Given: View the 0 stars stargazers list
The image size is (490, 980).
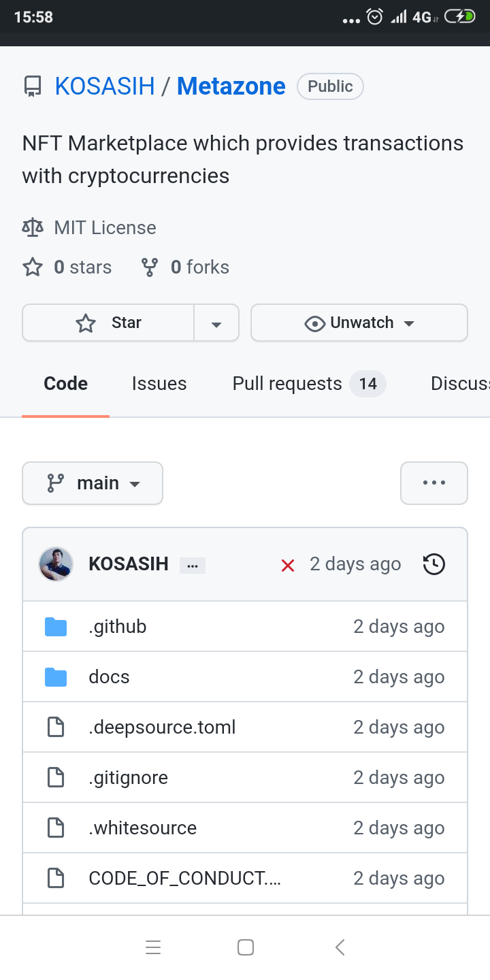Looking at the screenshot, I should 82,267.
